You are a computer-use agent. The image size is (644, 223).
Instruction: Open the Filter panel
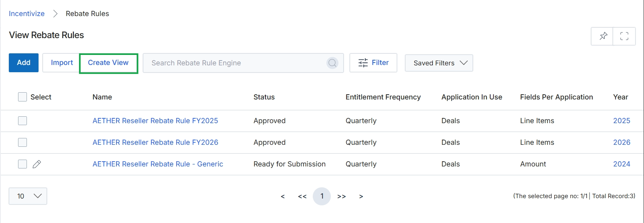click(373, 63)
